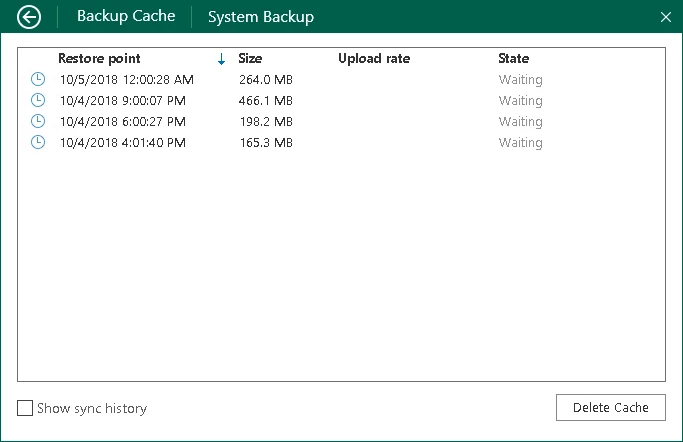Click clock icon for 10/4/2018 9:00:07 PM

(x=38, y=100)
